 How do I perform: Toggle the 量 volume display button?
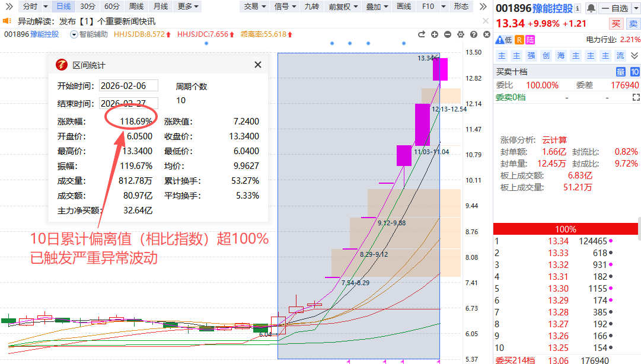tap(620, 72)
